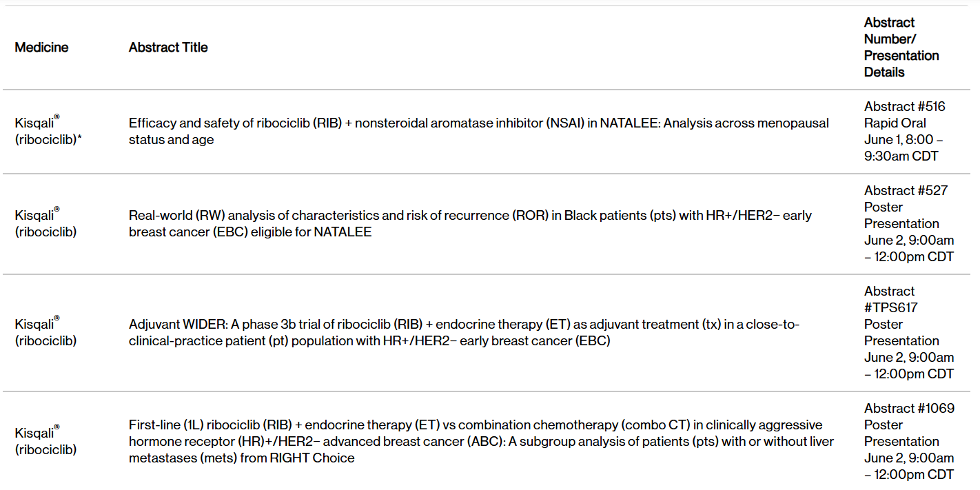This screenshot has height=490, width=980.
Task: Click the Adjuvant WIDER phase 3b trial title
Action: pyautogui.click(x=464, y=332)
